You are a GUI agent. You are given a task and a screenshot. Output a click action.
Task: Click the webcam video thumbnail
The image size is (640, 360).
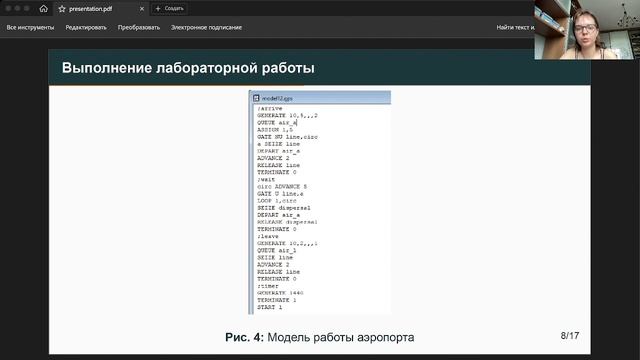pos(587,30)
